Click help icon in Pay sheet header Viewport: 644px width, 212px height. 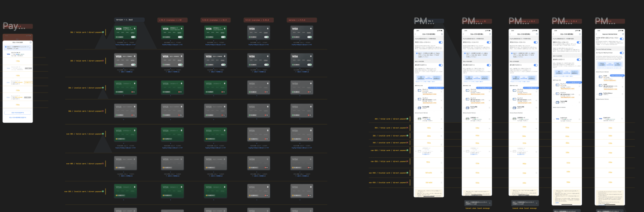(31, 42)
